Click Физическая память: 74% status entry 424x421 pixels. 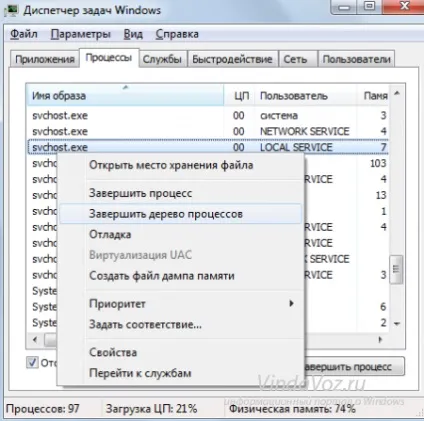click(292, 409)
